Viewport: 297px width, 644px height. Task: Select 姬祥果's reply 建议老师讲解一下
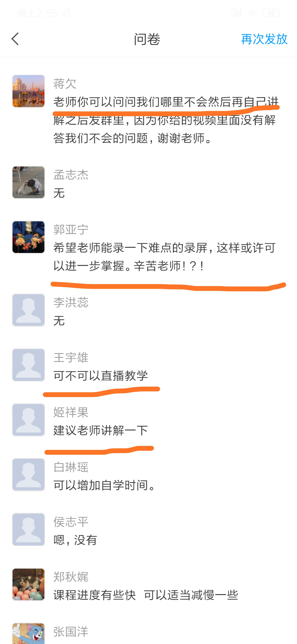coord(101,430)
